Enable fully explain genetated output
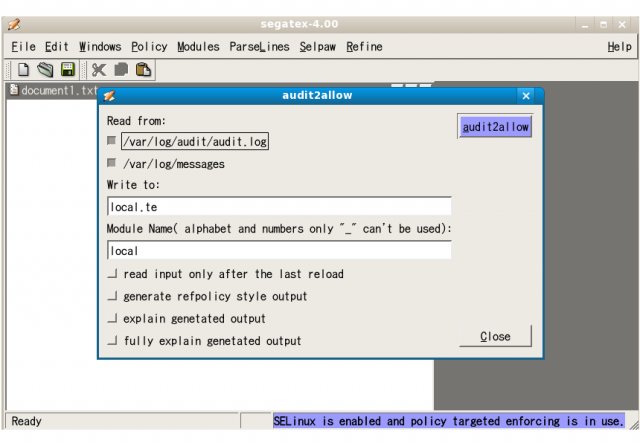640x446 pixels. click(x=112, y=340)
